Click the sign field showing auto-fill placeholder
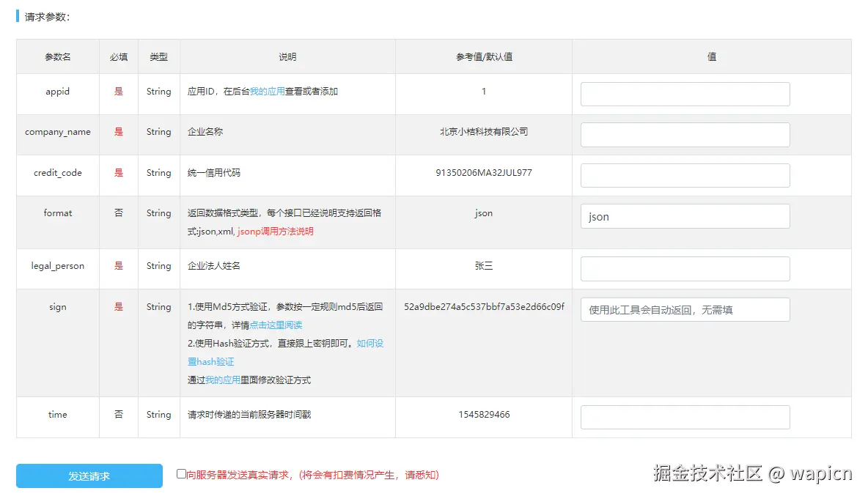The image size is (868, 499). tap(684, 309)
